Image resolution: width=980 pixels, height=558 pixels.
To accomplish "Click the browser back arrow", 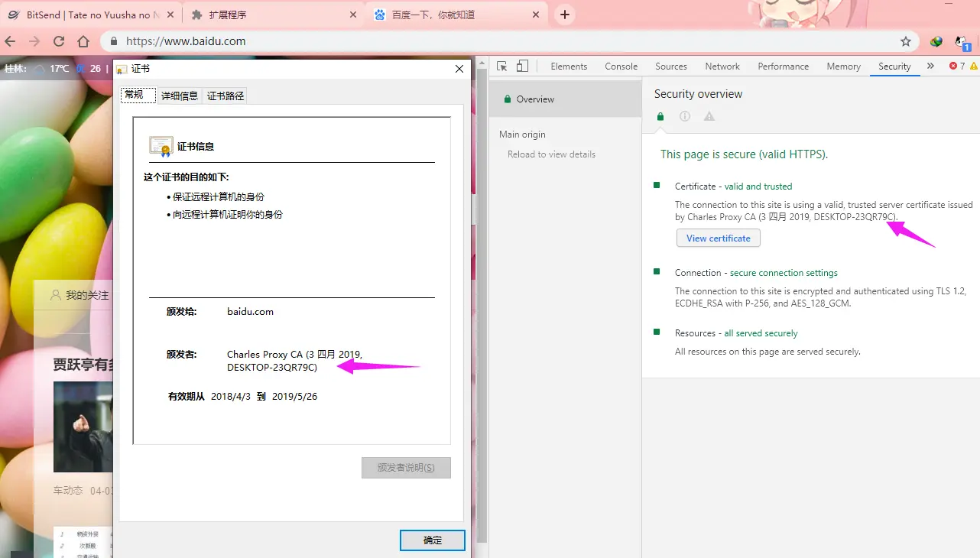I will click(x=11, y=41).
